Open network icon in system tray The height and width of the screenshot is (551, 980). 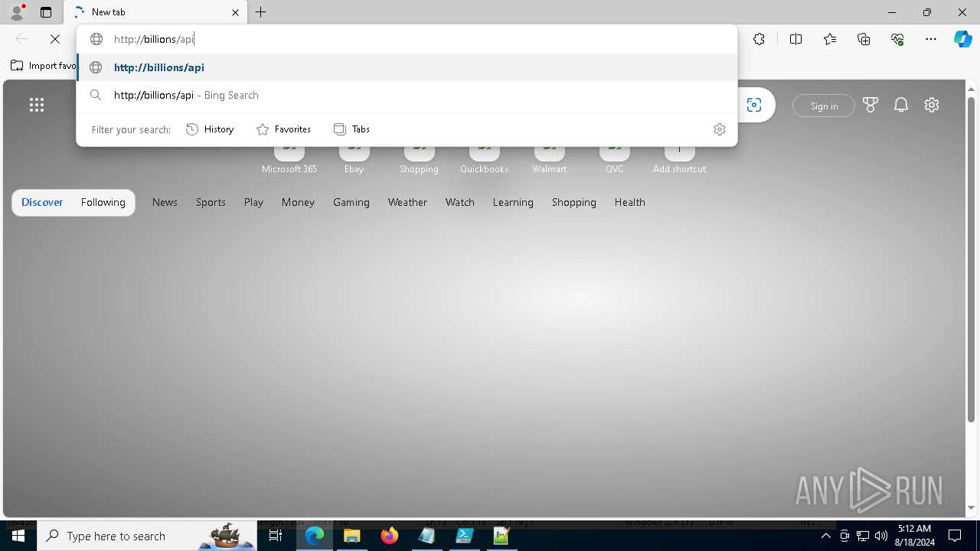[863, 536]
